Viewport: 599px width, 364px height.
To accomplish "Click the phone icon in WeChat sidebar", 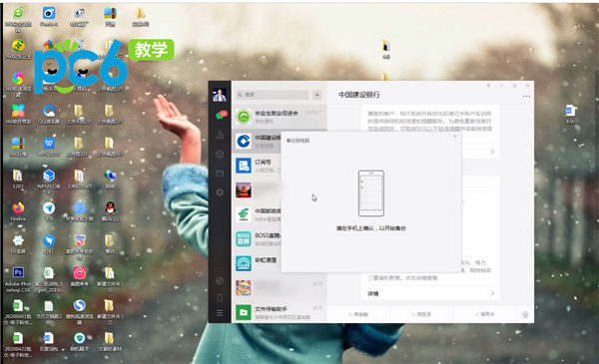I will pos(220,297).
